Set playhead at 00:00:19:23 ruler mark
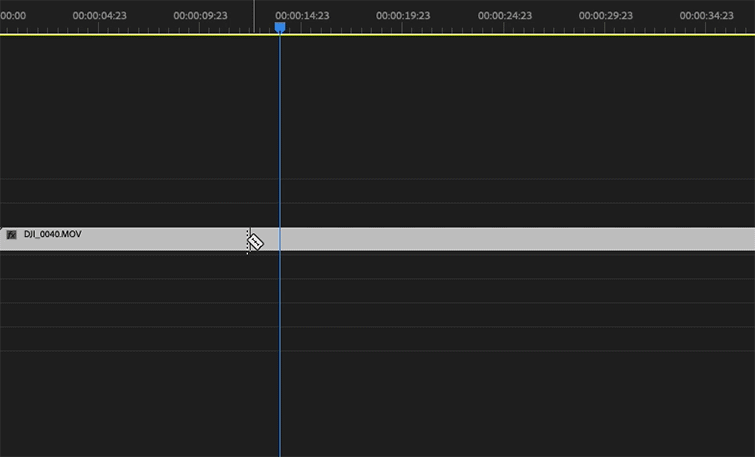Viewport: 755px width, 457px height. pos(403,16)
